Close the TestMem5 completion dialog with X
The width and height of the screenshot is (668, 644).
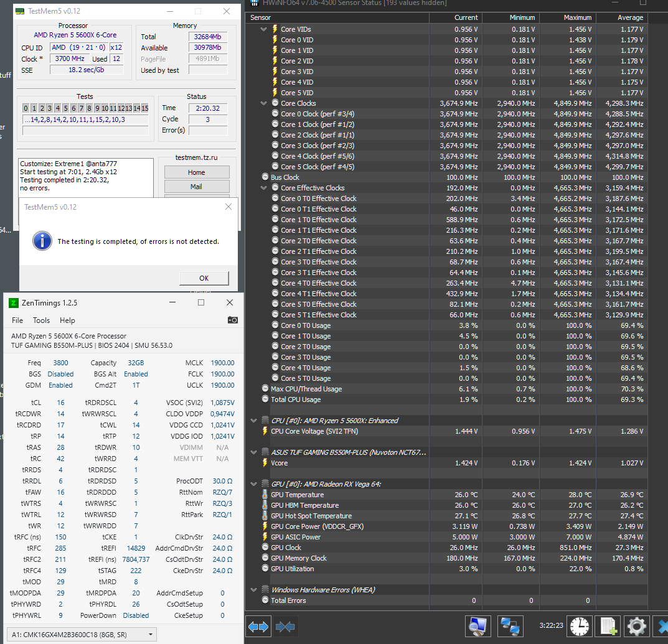click(228, 207)
